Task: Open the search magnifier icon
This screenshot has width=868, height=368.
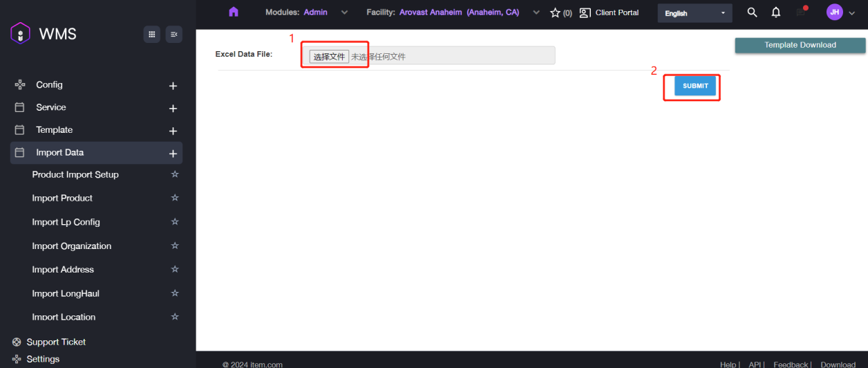Action: 752,12
